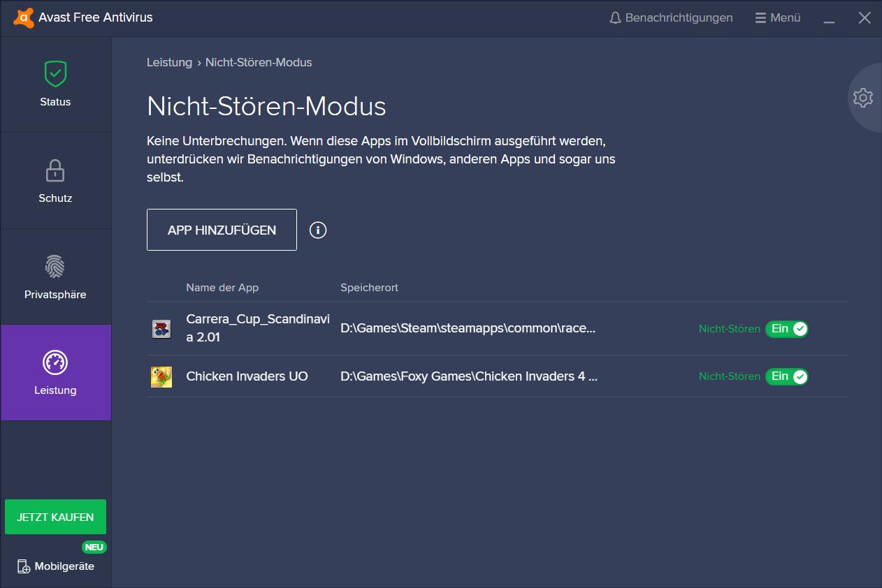Toggle Nicht-Stören for Chicken Invaders UO

[x=787, y=376]
